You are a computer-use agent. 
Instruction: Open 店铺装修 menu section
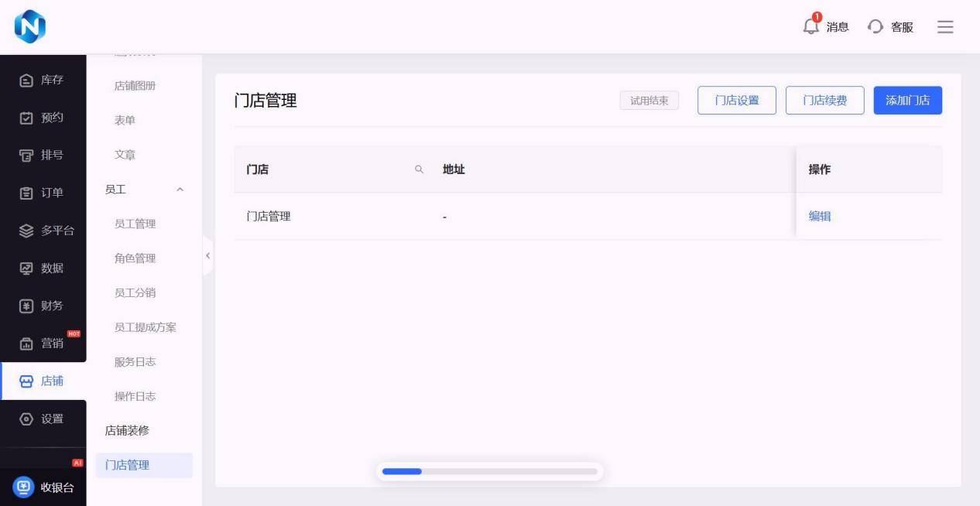point(127,431)
